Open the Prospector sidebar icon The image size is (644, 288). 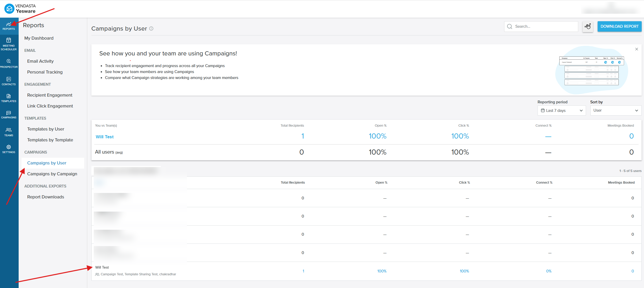point(9,63)
